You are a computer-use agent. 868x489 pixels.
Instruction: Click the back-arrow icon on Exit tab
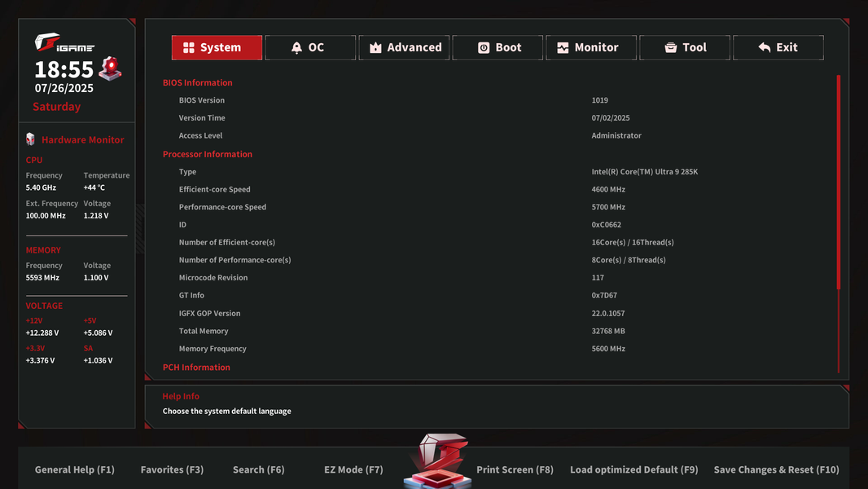coord(764,48)
